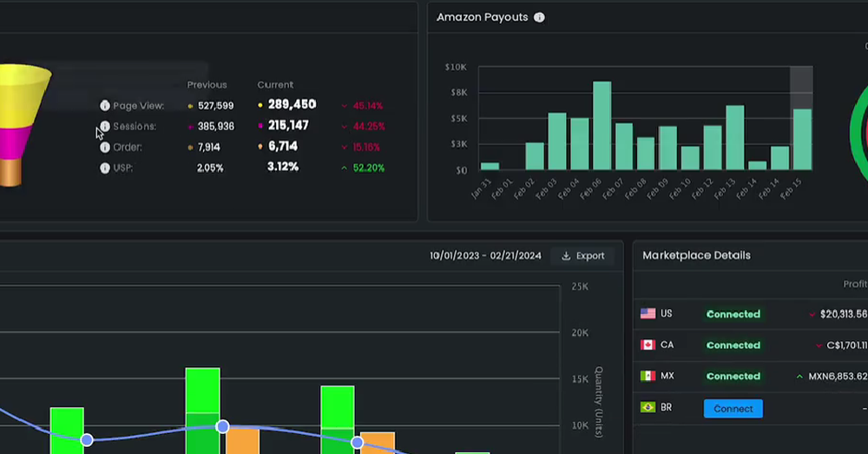Viewport: 868px width, 454px height.
Task: Click the Previous column header
Action: point(207,85)
